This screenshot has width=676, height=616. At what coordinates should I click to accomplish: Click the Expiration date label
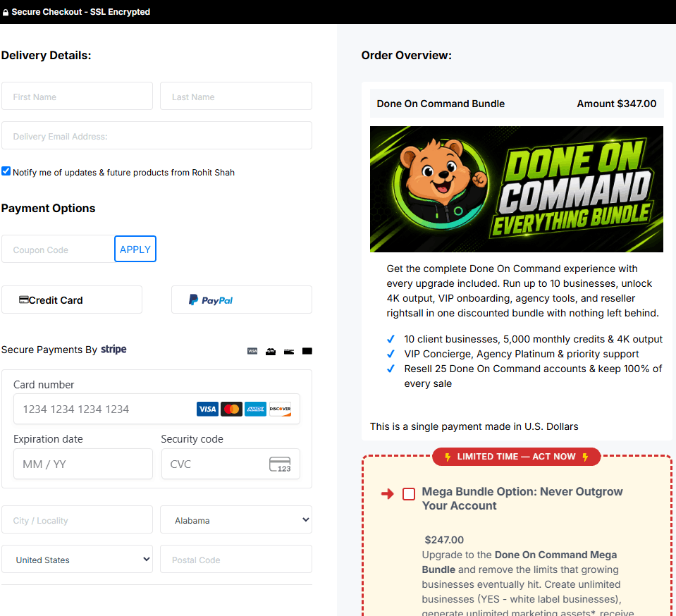coord(48,439)
